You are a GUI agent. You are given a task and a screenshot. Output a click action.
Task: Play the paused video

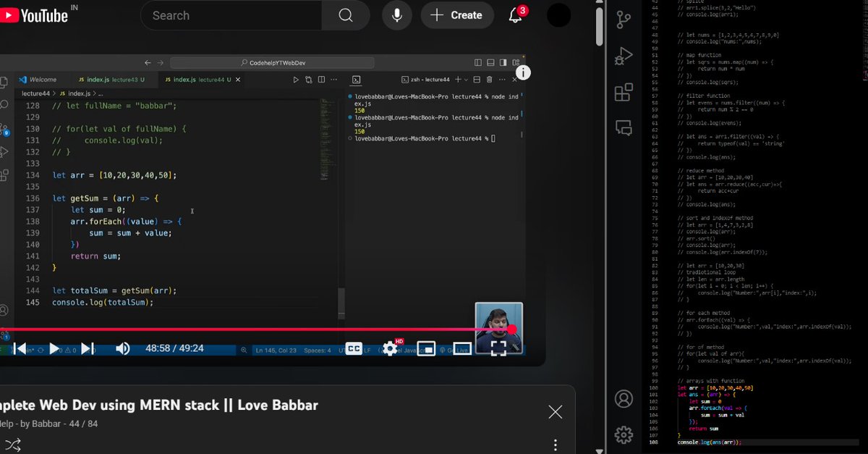54,349
